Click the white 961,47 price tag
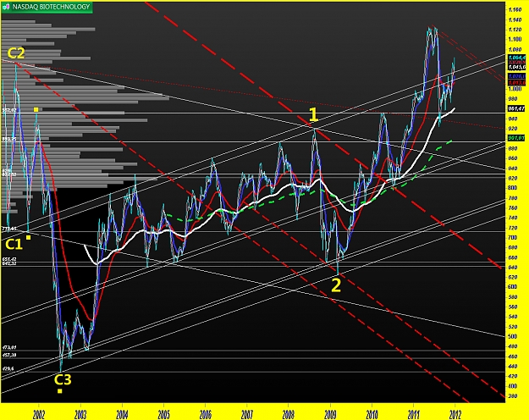 tap(516, 108)
